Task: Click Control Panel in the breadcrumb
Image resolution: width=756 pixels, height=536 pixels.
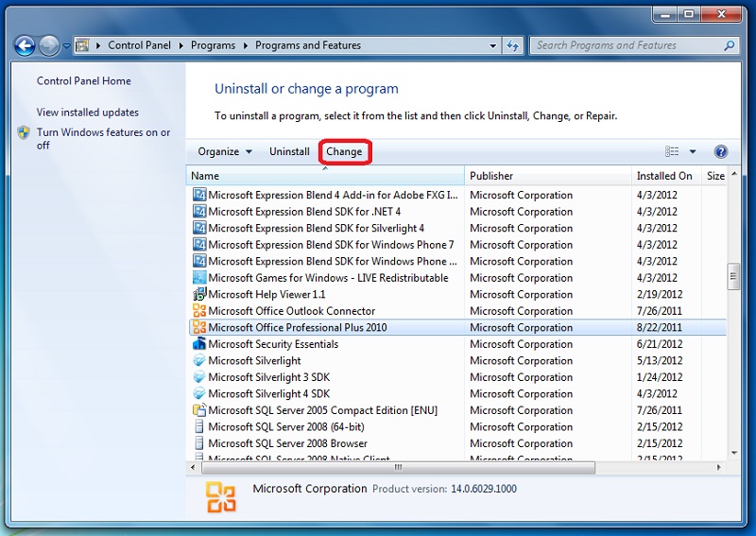Action: pos(139,45)
